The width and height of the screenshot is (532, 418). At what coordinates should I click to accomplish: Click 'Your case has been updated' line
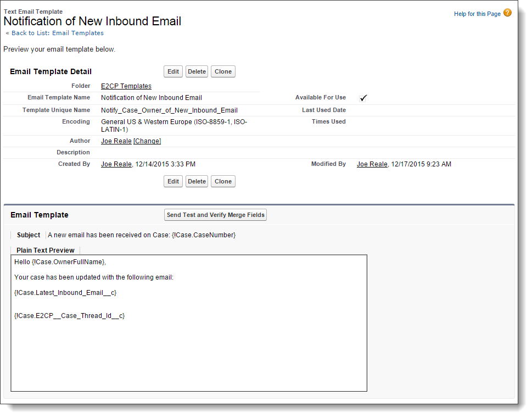[94, 277]
